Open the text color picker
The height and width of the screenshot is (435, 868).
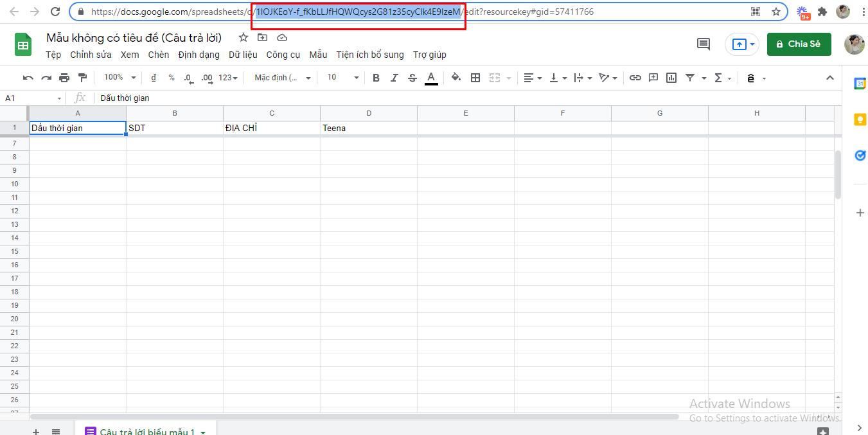click(x=431, y=78)
